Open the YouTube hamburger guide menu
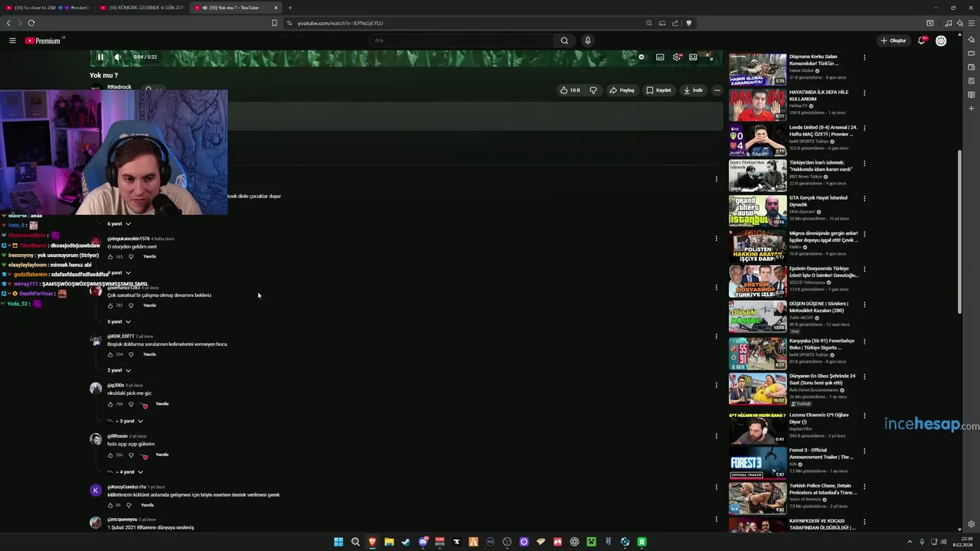Screen dimensions: 980x551 click(x=12, y=41)
